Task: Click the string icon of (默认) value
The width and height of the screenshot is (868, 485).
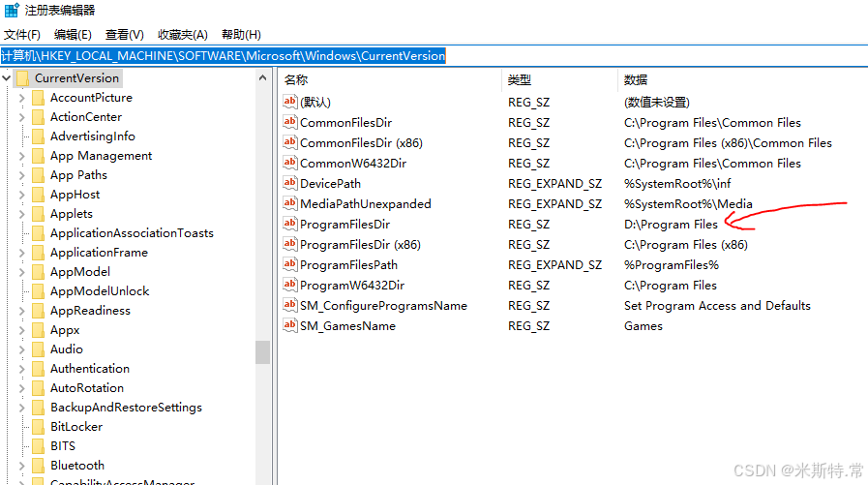Action: tap(289, 102)
